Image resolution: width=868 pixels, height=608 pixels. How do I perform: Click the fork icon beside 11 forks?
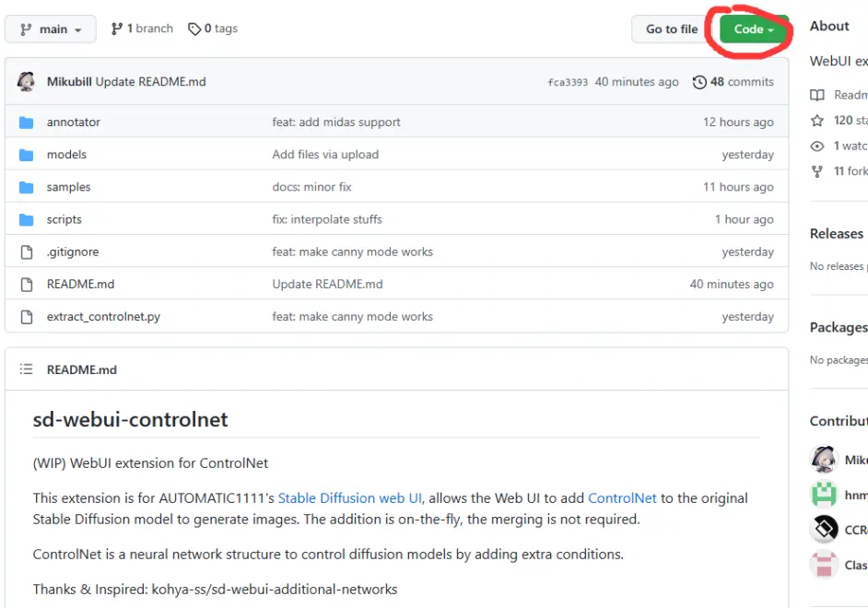(817, 171)
